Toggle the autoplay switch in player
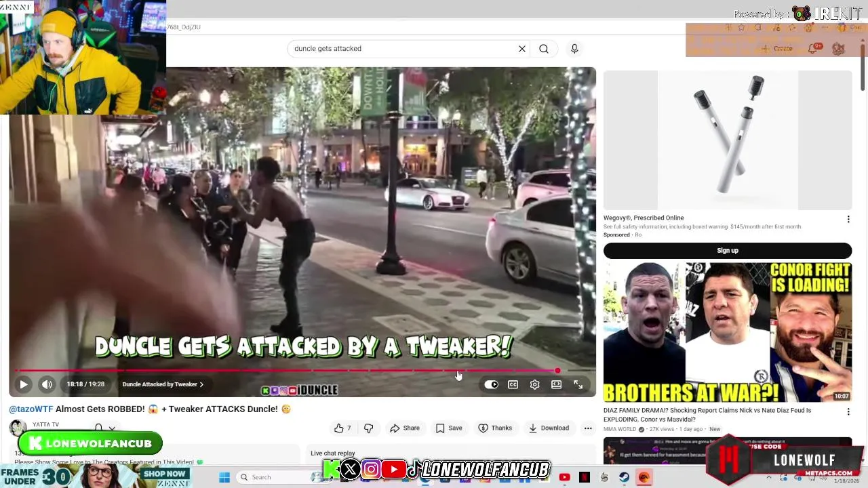Screen dimensions: 868x488 (x=491, y=384)
